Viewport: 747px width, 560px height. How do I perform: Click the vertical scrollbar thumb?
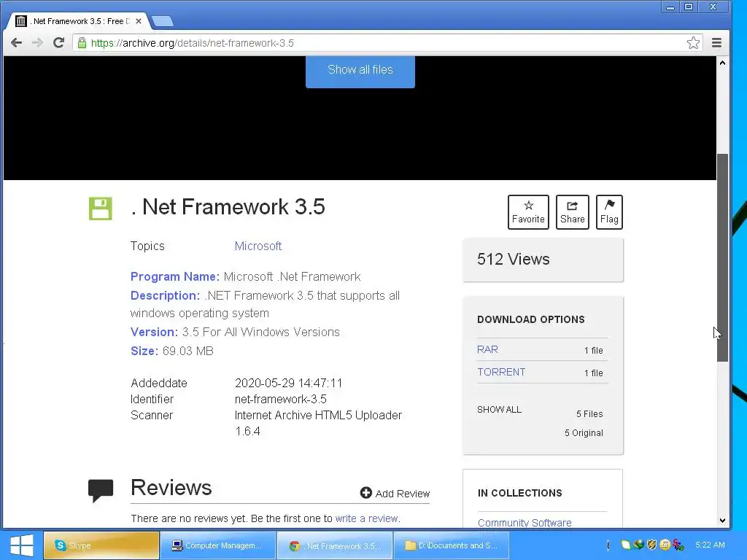(722, 257)
